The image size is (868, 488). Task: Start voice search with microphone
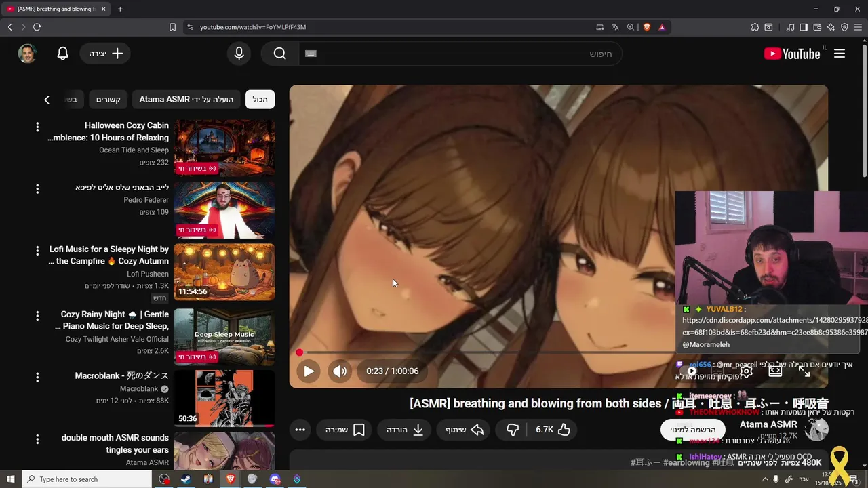point(239,54)
